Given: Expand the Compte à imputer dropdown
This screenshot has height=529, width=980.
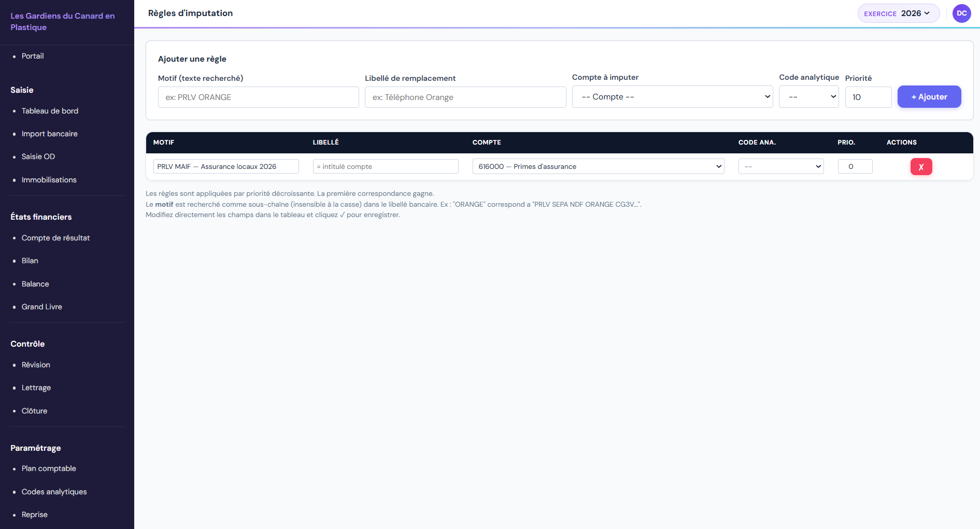Looking at the screenshot, I should (x=672, y=97).
